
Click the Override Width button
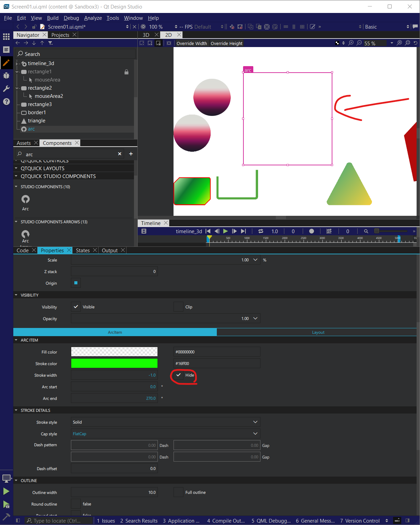(192, 43)
